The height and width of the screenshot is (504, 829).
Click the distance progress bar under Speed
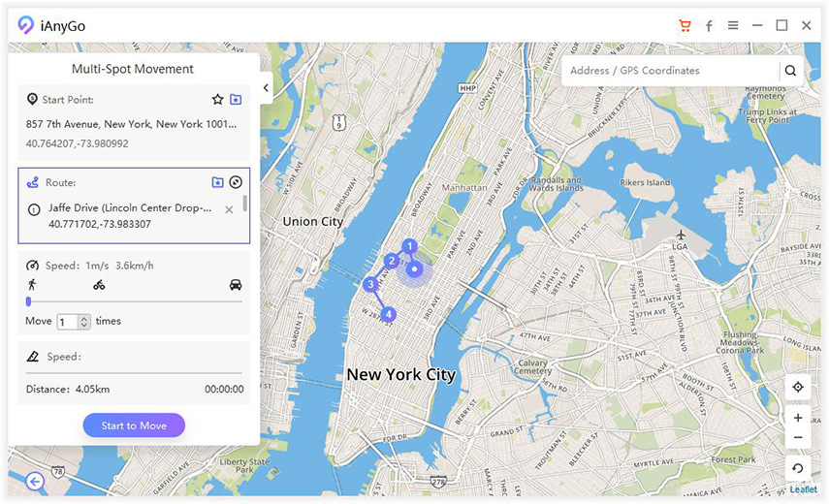135,373
